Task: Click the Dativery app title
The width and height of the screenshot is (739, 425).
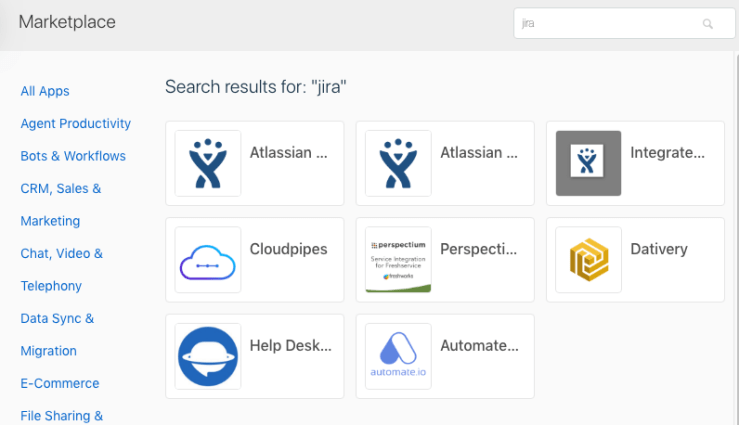Action: 659,249
